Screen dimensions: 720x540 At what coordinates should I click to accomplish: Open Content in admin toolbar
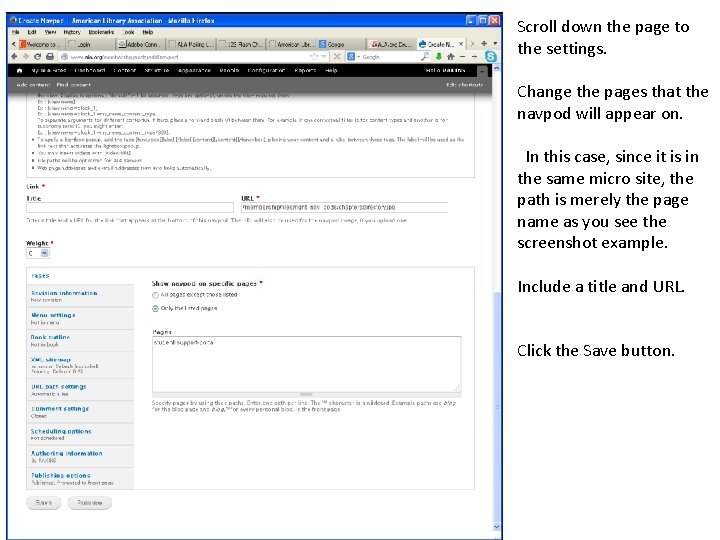[125, 70]
